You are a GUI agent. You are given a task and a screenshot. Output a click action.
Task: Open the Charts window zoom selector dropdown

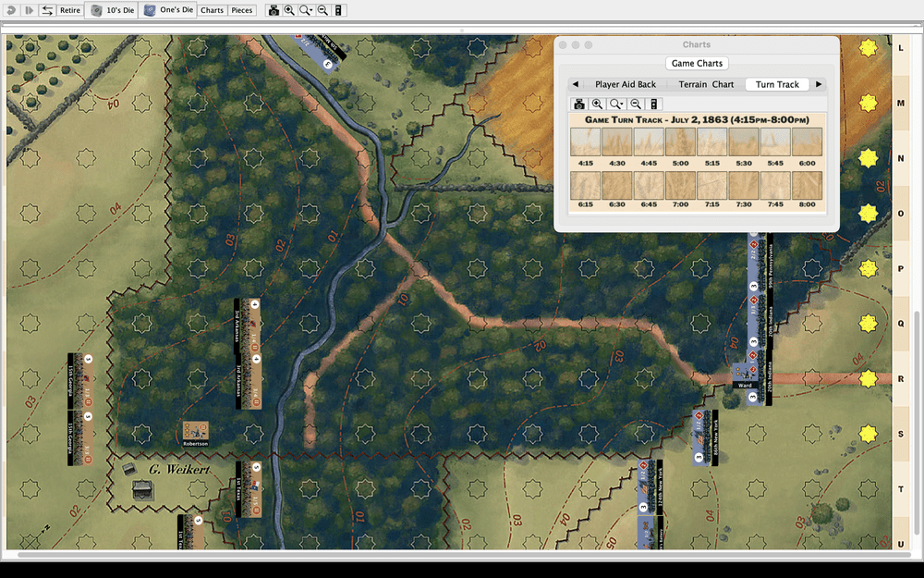[x=617, y=104]
